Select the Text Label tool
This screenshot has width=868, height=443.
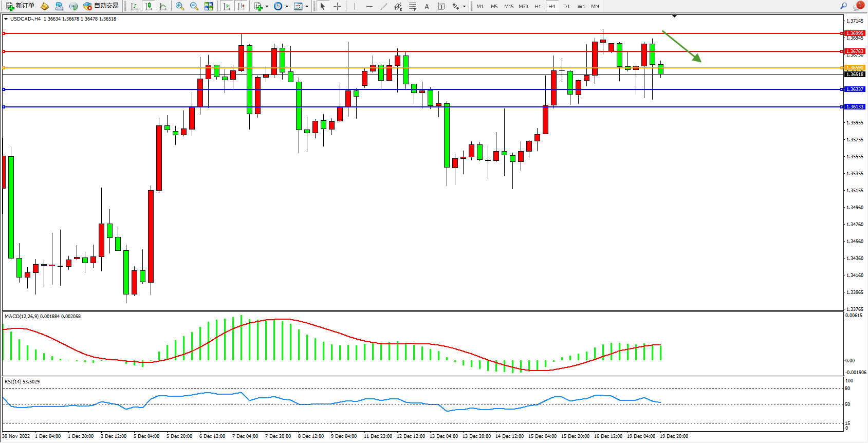click(x=441, y=6)
